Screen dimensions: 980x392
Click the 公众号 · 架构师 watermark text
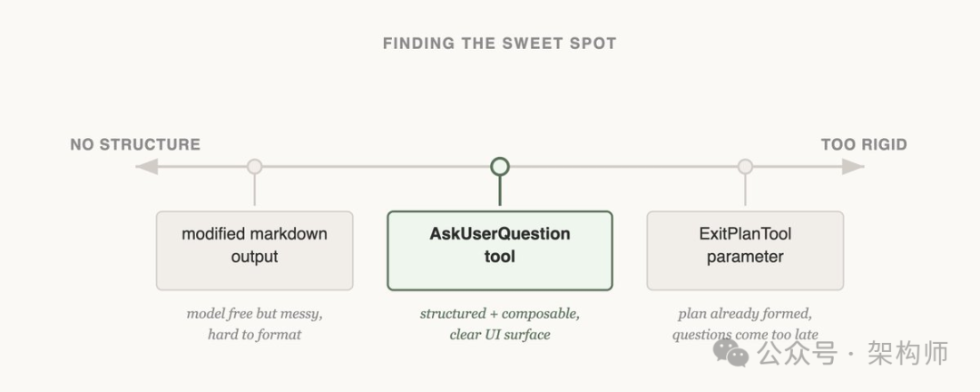[x=853, y=352]
